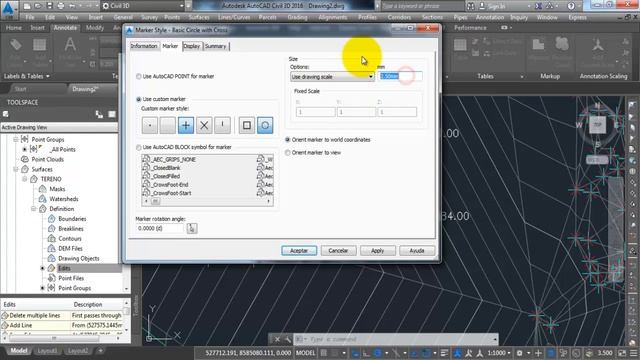Switch to the Layout1 tab

coord(47,351)
